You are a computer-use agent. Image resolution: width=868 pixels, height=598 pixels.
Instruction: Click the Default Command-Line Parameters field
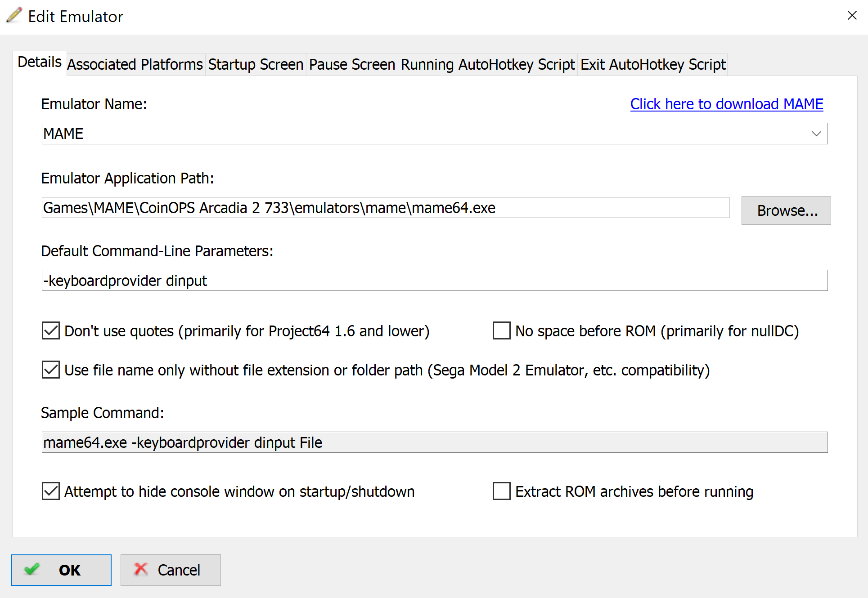click(435, 281)
